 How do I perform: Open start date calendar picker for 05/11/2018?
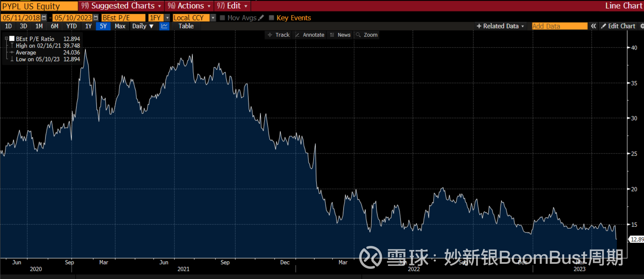(x=44, y=18)
